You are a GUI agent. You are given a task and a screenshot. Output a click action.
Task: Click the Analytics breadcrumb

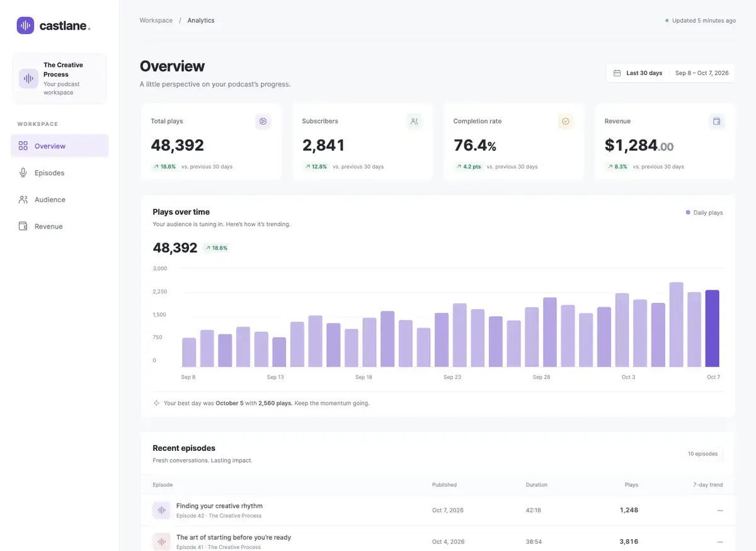click(x=201, y=21)
